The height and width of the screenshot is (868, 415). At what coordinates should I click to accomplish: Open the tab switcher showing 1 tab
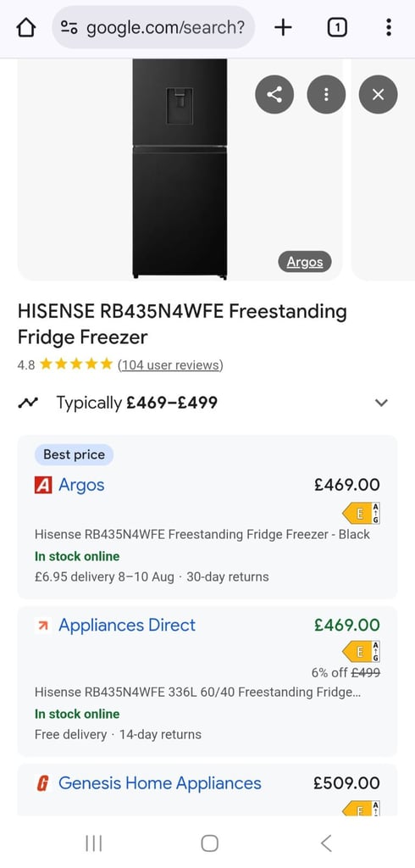point(337,27)
